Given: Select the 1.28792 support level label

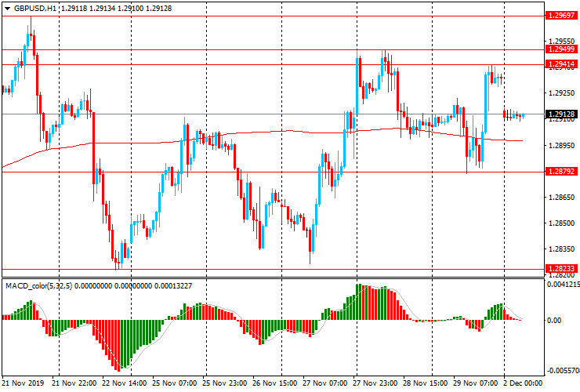Looking at the screenshot, I should 561,172.
